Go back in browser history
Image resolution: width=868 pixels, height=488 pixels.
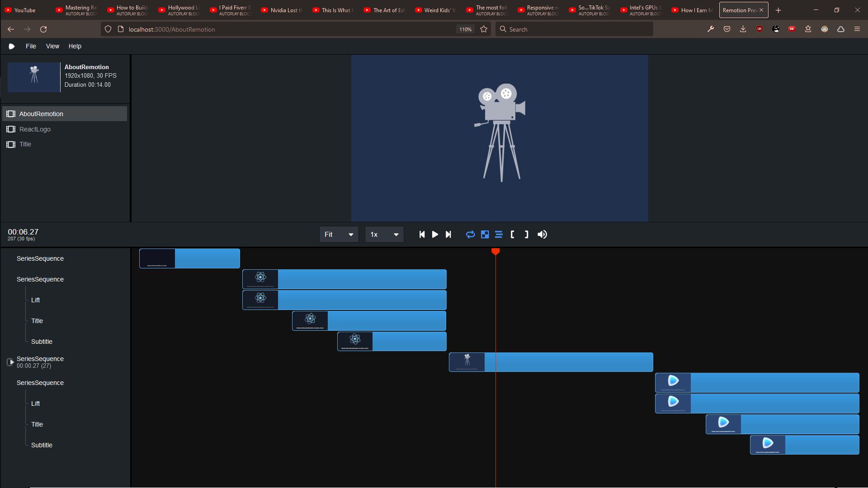point(11,29)
